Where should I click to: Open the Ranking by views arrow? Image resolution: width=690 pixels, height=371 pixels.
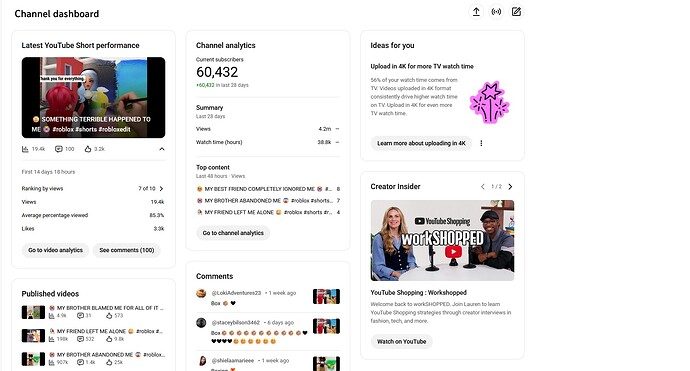click(x=161, y=188)
